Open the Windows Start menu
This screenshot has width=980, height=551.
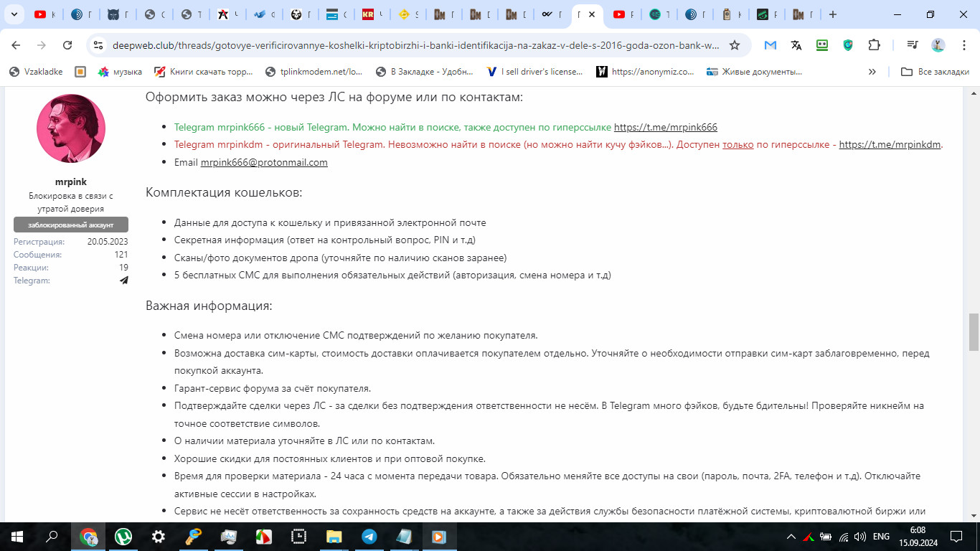[17, 536]
